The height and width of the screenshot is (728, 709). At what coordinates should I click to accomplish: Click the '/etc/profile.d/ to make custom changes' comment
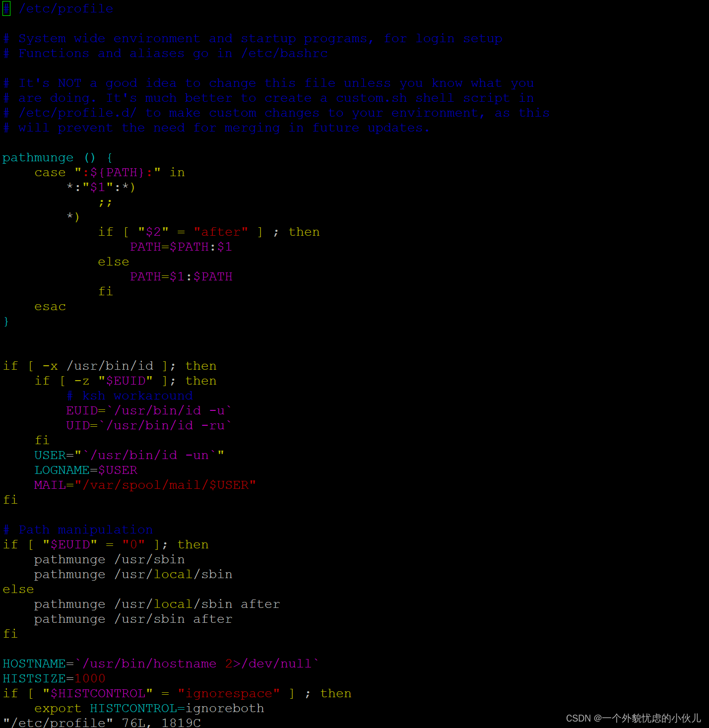(276, 113)
